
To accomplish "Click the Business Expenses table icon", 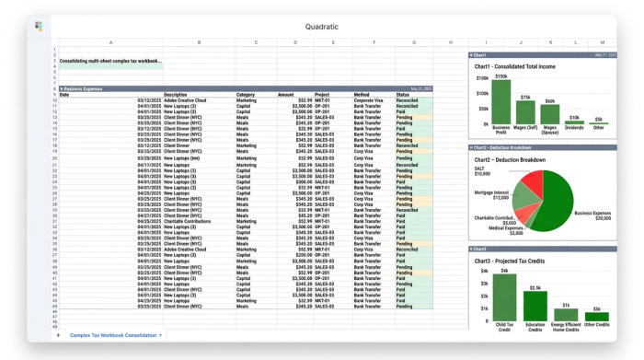I will 62,88.
